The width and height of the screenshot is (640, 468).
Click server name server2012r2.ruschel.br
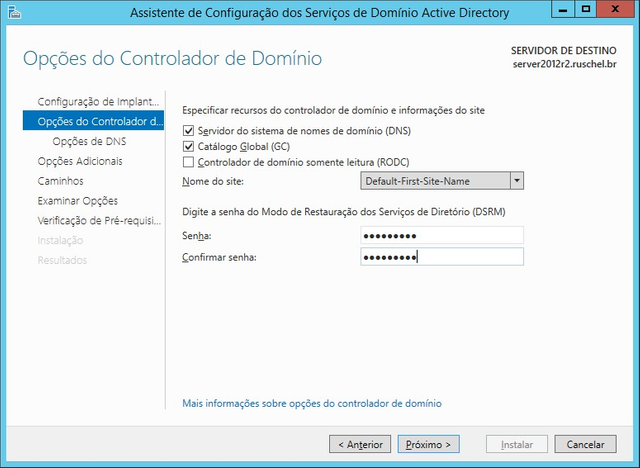click(x=564, y=64)
